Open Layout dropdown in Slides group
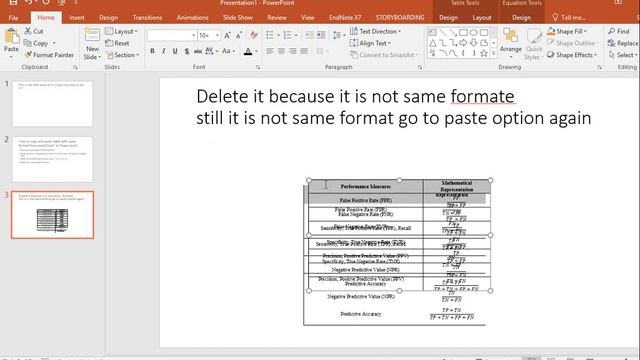This screenshot has width=640, height=360. pos(121,31)
